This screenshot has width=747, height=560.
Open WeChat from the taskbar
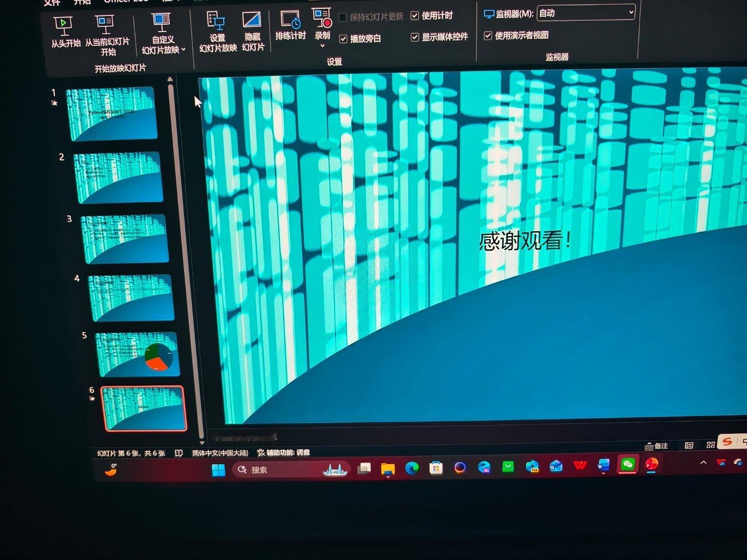[628, 465]
